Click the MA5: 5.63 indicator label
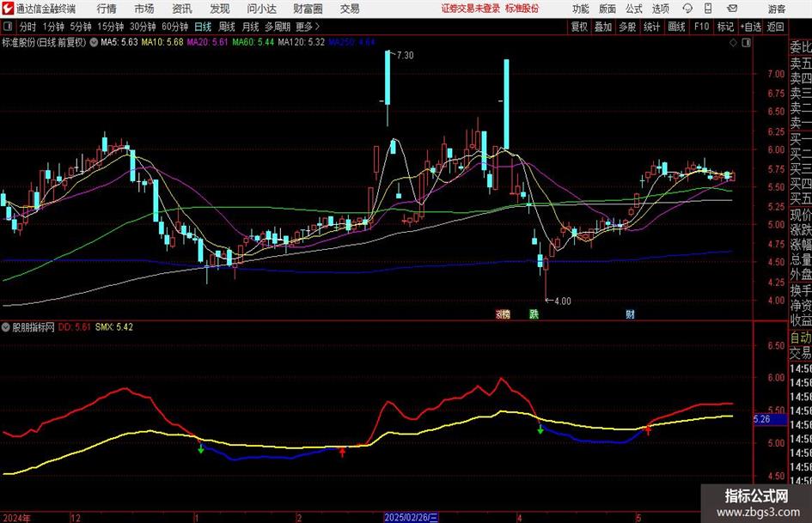The height and width of the screenshot is (523, 812). tap(119, 42)
